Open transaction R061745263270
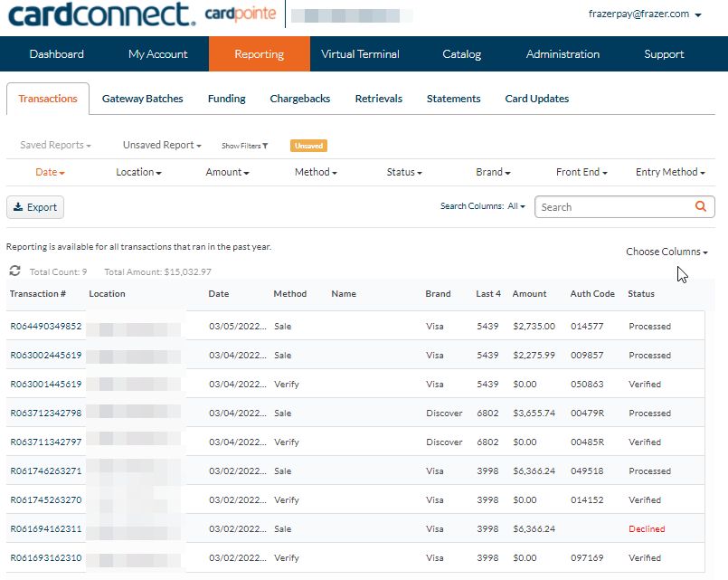This screenshot has height=580, width=728. click(x=46, y=499)
